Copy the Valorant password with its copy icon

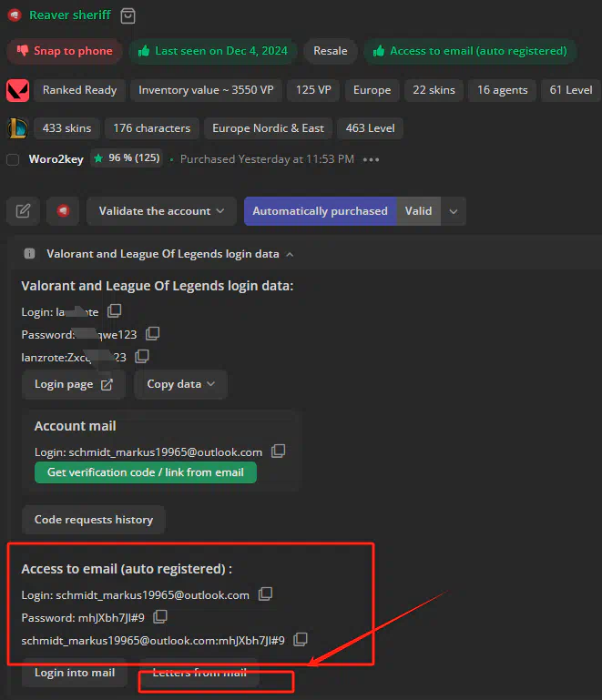[x=153, y=333]
